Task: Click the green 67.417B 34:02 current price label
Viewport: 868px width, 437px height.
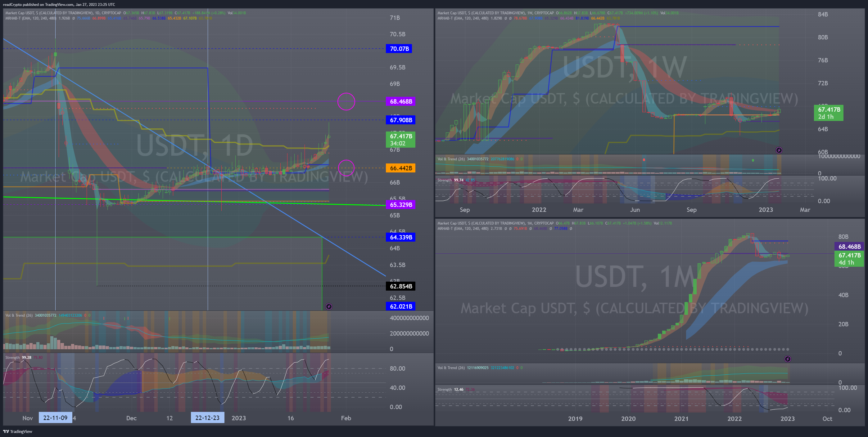Action: click(401, 139)
